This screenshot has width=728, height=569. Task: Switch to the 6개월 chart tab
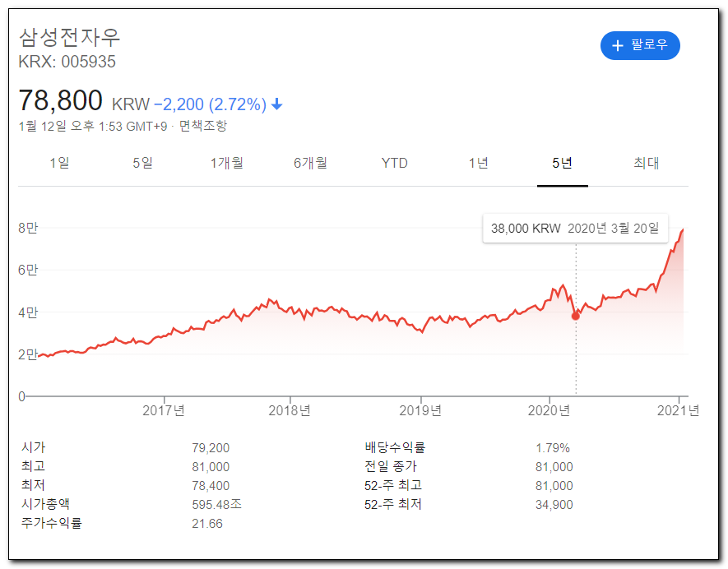click(x=311, y=163)
